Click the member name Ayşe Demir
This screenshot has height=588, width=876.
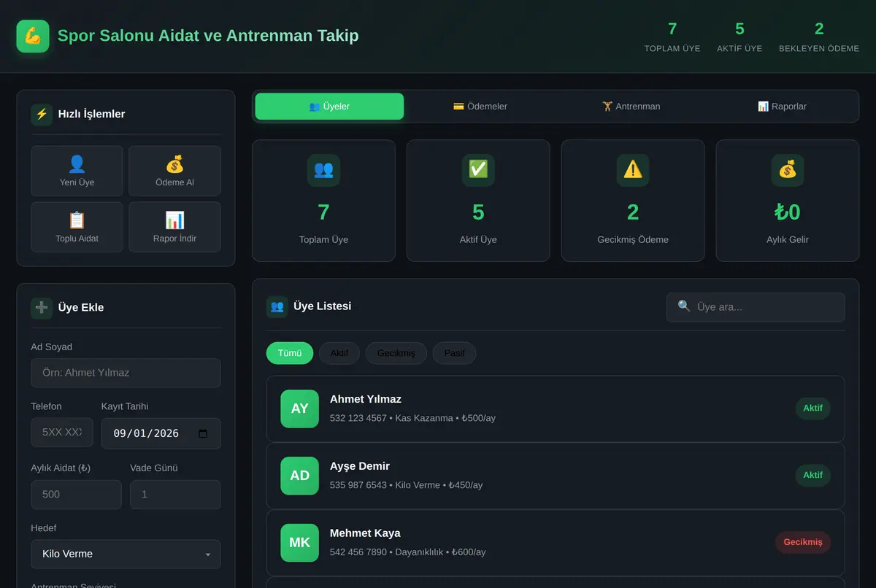(x=360, y=466)
